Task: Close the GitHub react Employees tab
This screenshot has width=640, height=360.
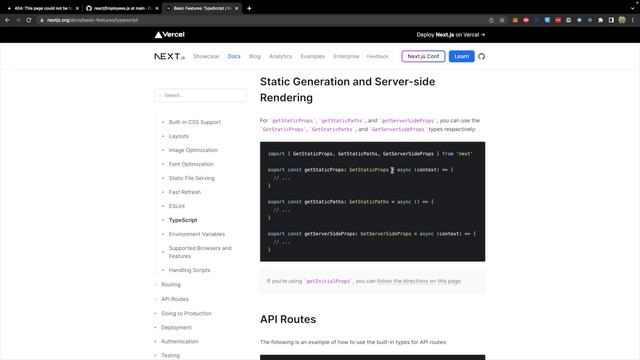Action: click(157, 8)
